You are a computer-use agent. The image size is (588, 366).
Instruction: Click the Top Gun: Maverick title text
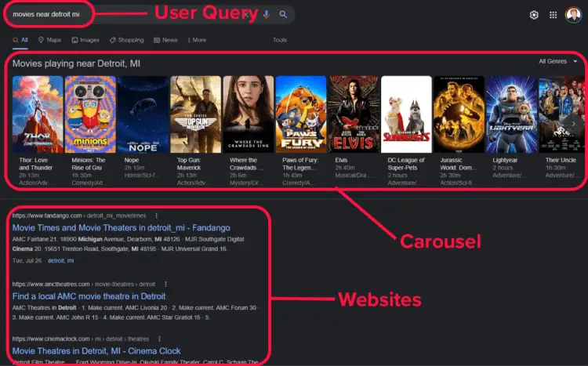click(189, 164)
